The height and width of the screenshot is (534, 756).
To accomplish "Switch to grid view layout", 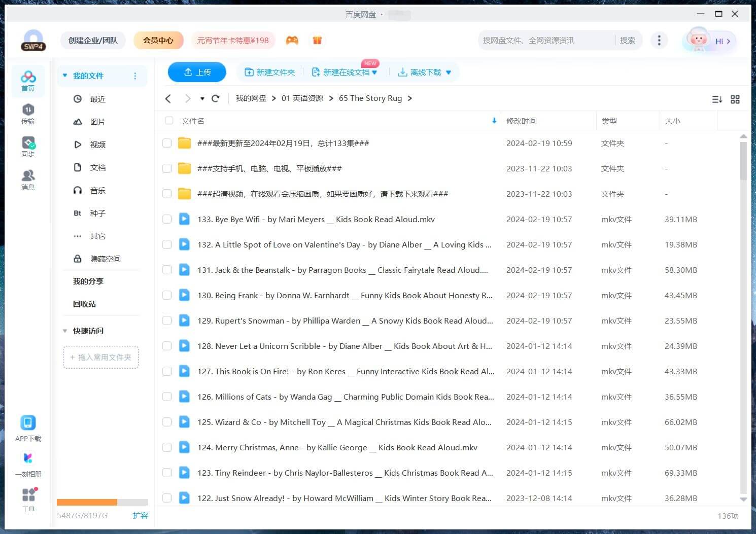I will (735, 99).
